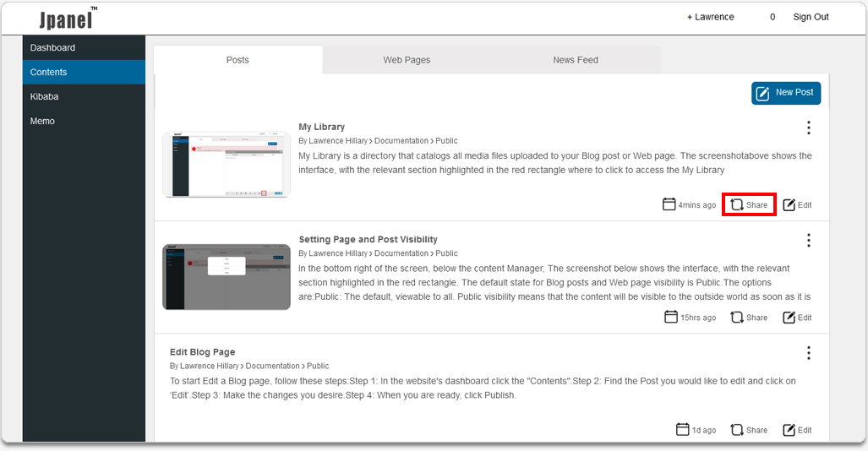Click the + Lawrence user link

pos(711,17)
